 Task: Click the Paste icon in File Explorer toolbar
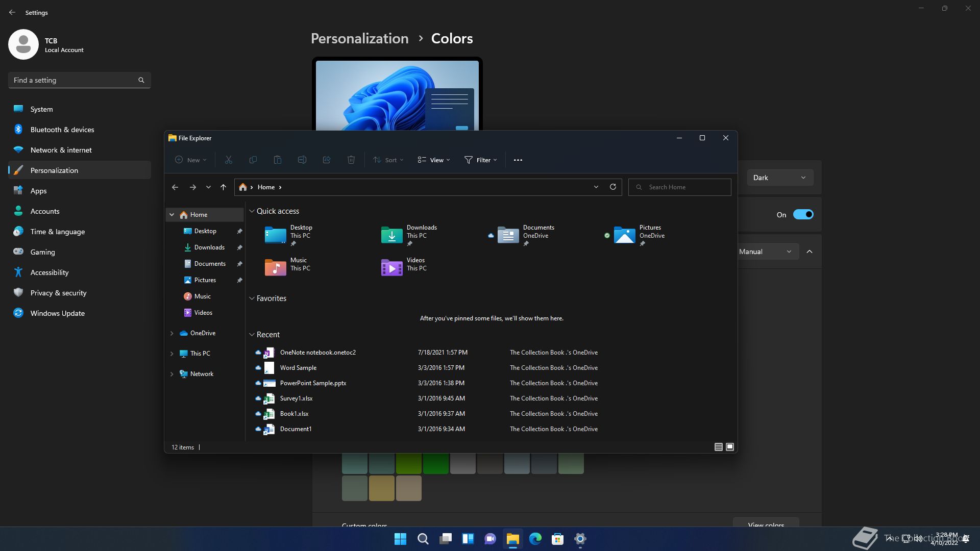(277, 160)
